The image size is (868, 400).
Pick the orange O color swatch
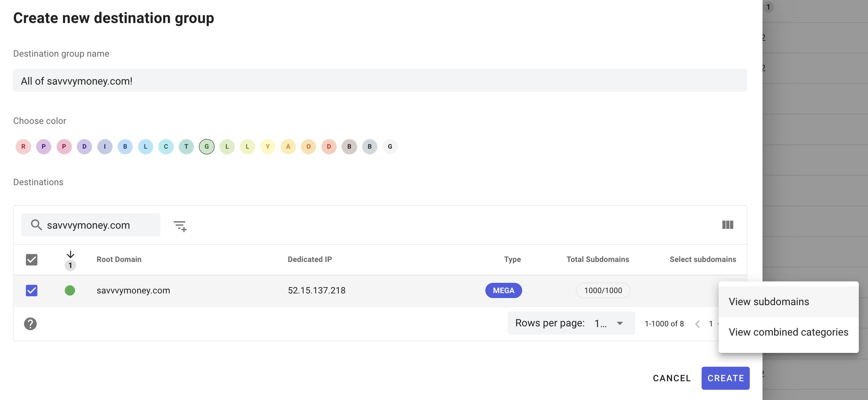click(x=308, y=147)
